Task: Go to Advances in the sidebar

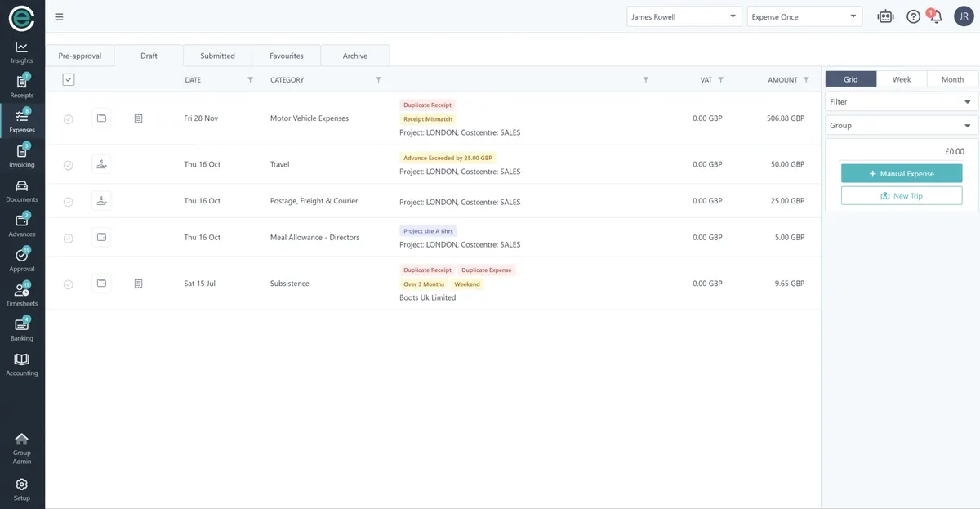Action: point(22,225)
